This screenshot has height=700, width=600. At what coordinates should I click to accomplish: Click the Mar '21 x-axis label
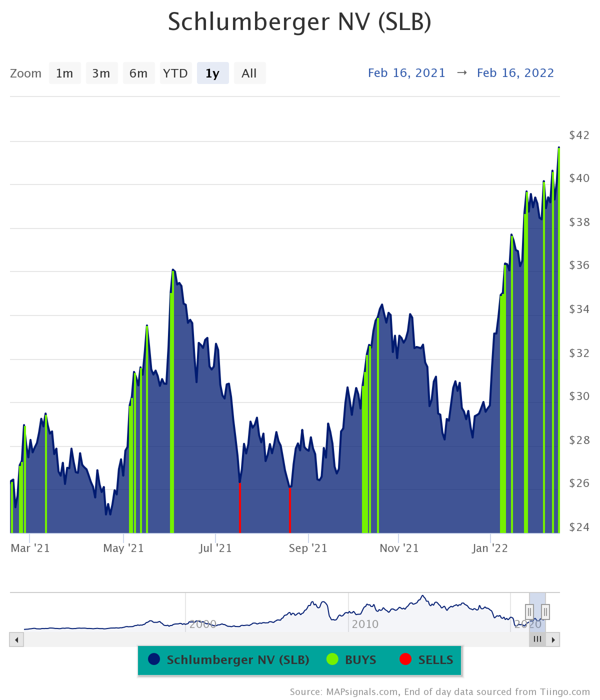[30, 548]
